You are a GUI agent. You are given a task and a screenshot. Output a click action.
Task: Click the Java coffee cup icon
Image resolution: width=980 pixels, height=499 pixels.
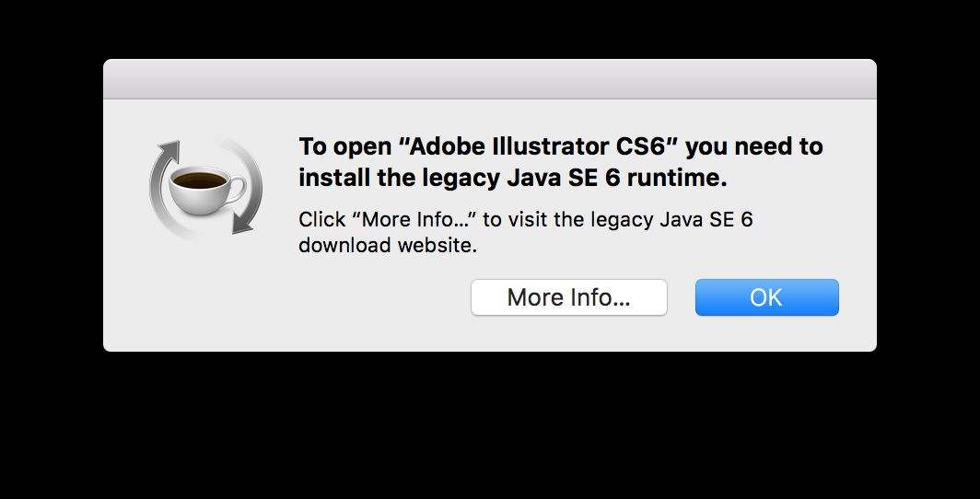pos(205,188)
